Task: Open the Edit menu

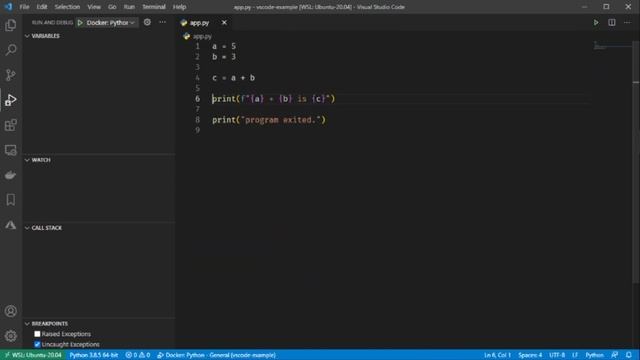Action: coord(42,7)
